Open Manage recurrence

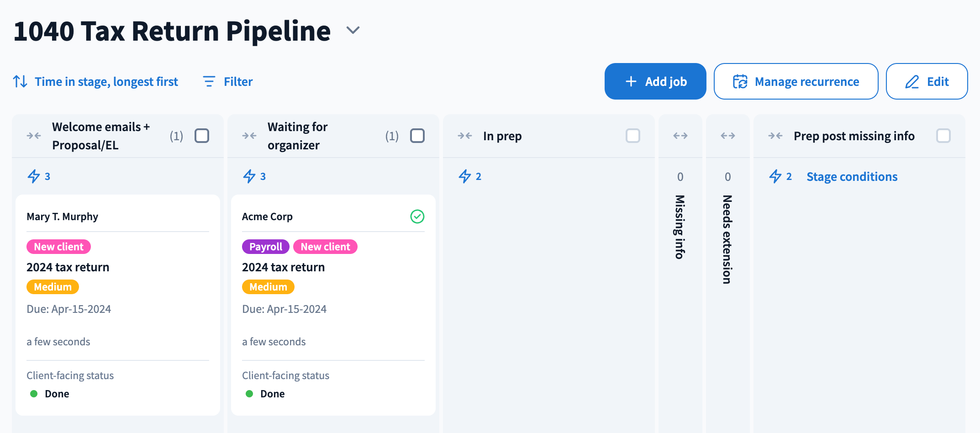796,81
